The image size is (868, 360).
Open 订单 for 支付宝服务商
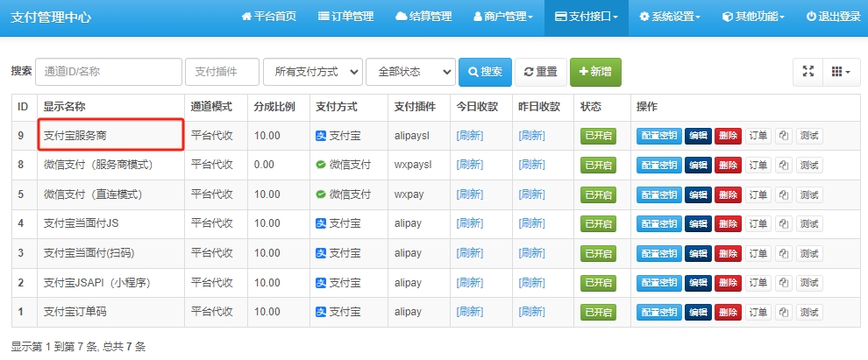point(758,136)
